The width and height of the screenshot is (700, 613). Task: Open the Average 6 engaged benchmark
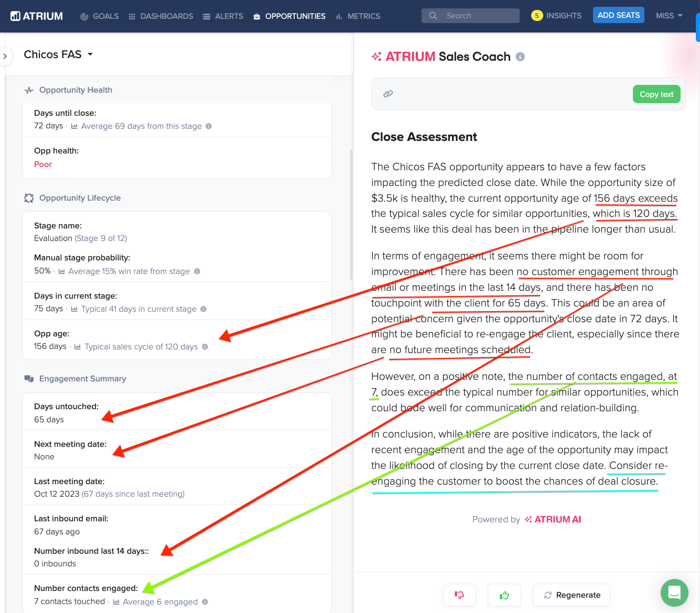[x=160, y=602]
